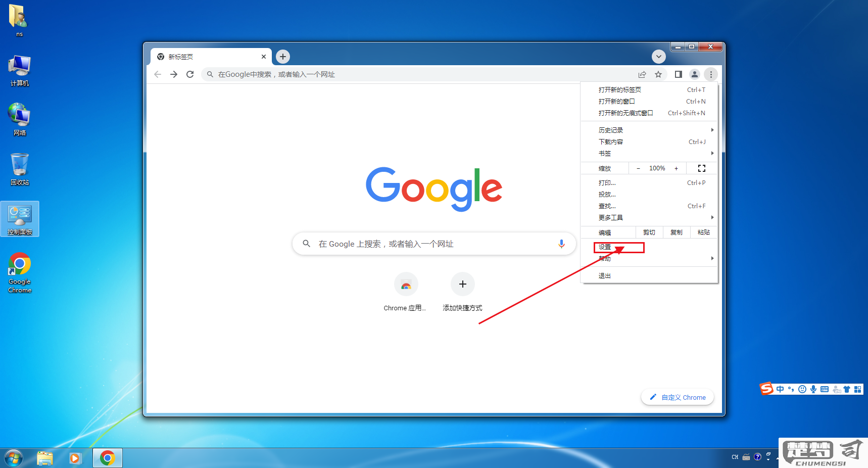868x468 pixels.
Task: Go forward with the right arrow icon
Action: 174,74
